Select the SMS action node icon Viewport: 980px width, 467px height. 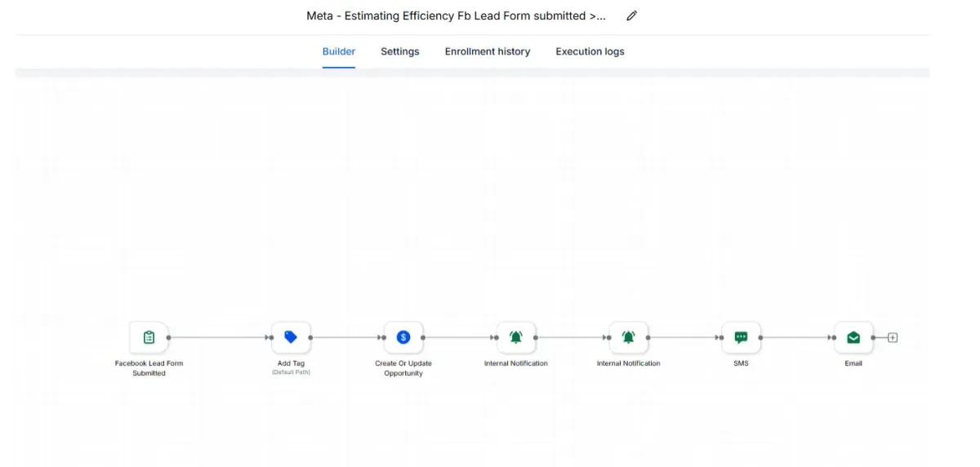pos(741,337)
